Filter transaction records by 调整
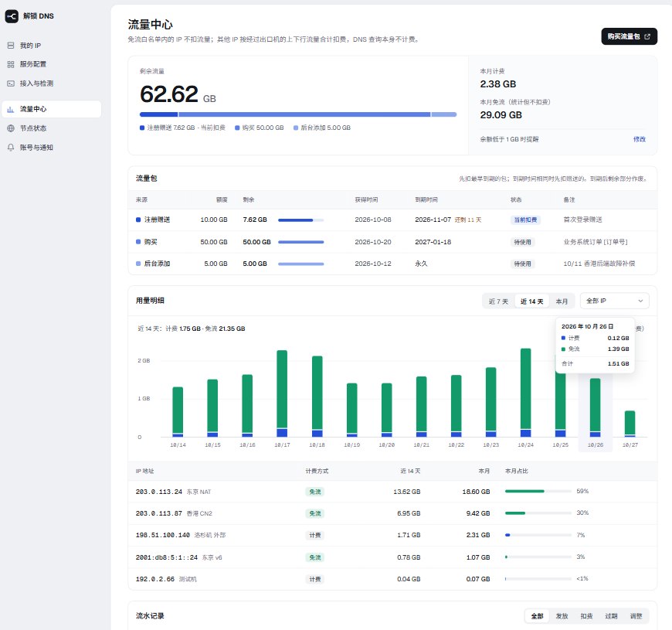 (636, 616)
